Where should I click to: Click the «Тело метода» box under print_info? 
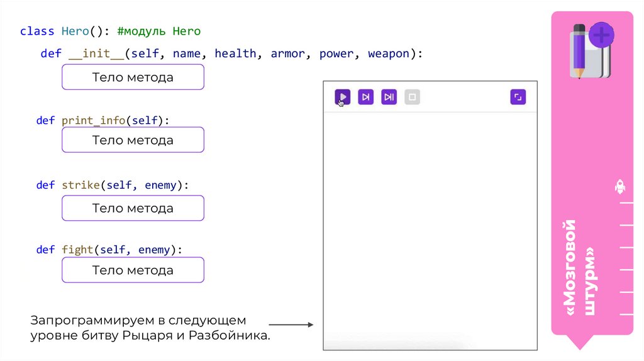click(133, 140)
